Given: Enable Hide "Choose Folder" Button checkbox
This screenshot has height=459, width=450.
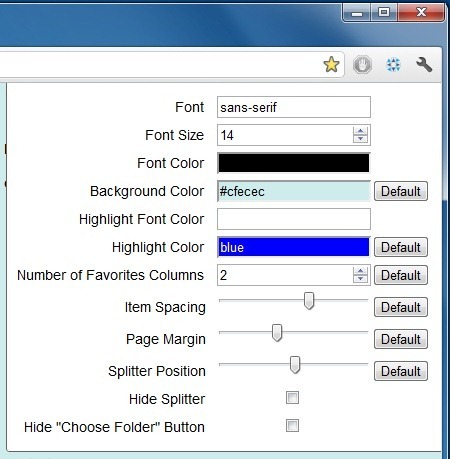Looking at the screenshot, I should point(292,426).
